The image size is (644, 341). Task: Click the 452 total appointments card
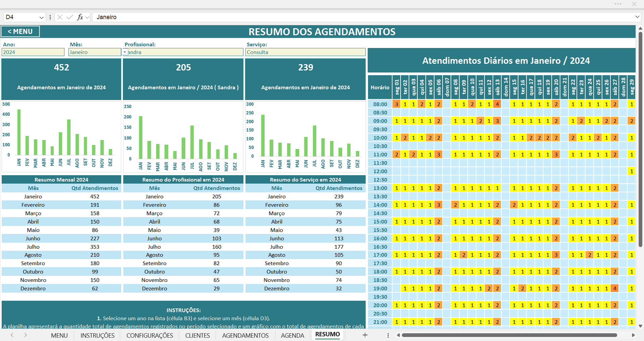tap(61, 79)
